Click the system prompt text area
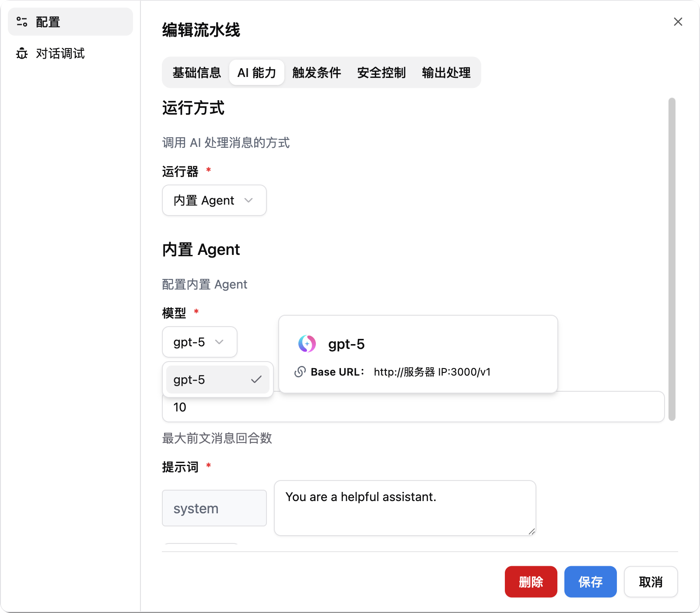The image size is (700, 613). point(405,507)
